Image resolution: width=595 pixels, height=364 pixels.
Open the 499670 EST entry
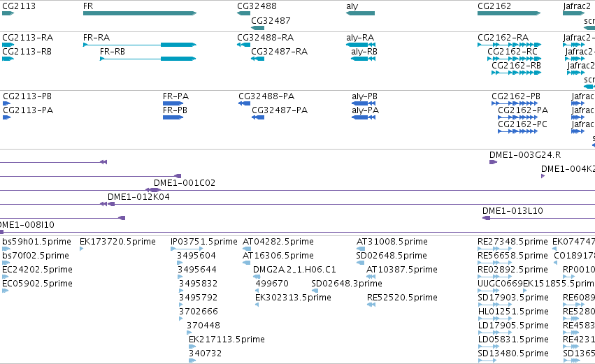point(272,284)
